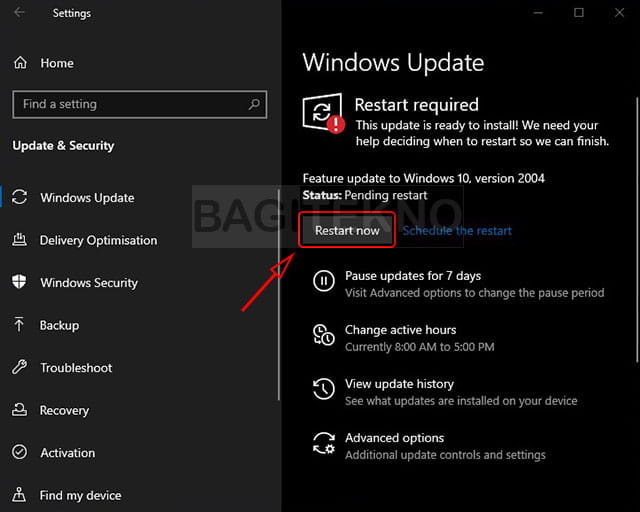Click 'See what updates are installed' text
The height and width of the screenshot is (512, 640).
point(461,401)
